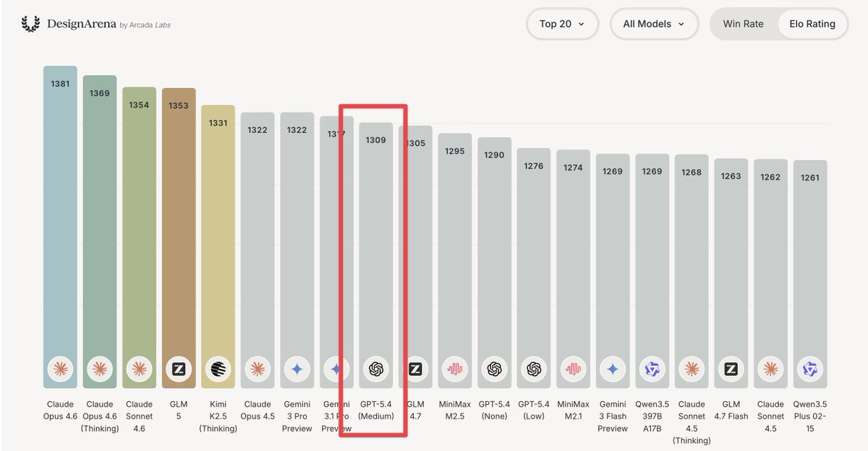
Task: Expand the All Models dropdown
Action: pos(653,23)
